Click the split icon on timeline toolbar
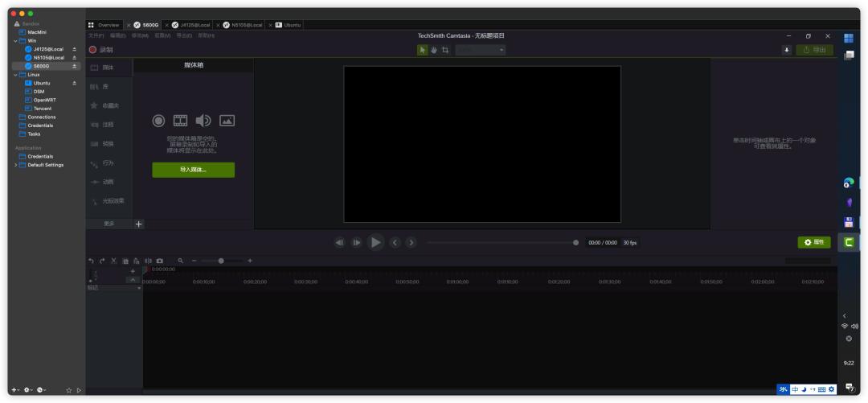 tap(148, 261)
